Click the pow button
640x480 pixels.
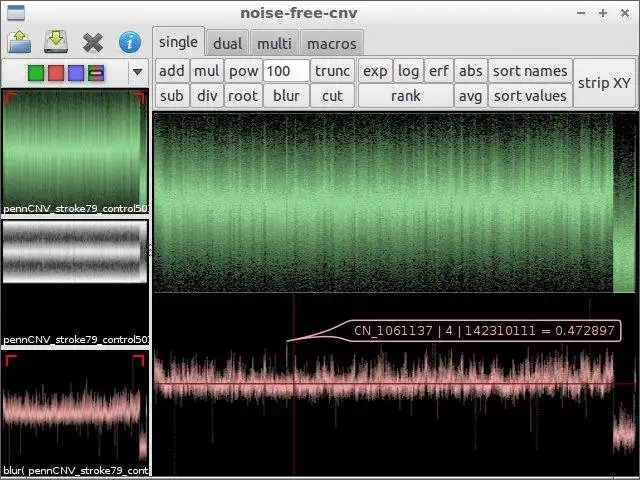pos(243,71)
